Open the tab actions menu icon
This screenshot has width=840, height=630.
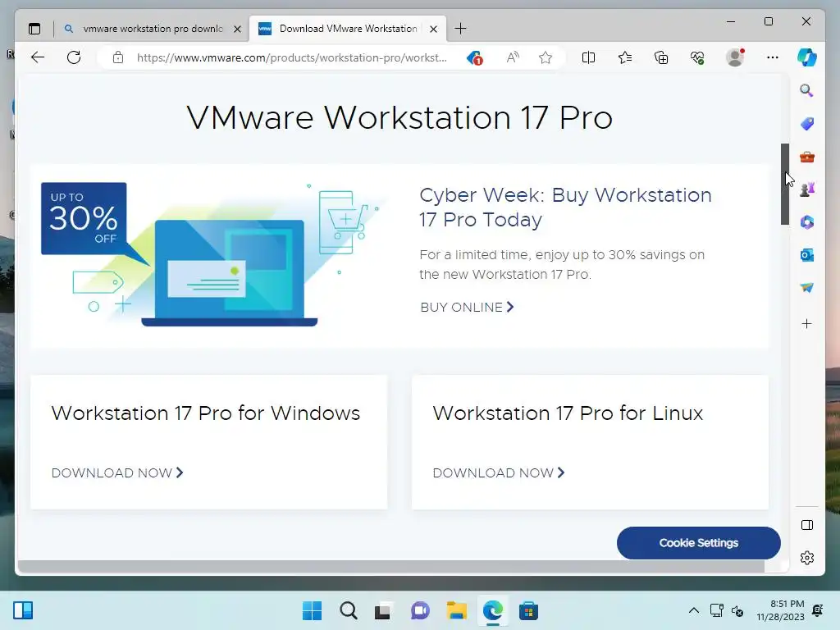coord(34,29)
